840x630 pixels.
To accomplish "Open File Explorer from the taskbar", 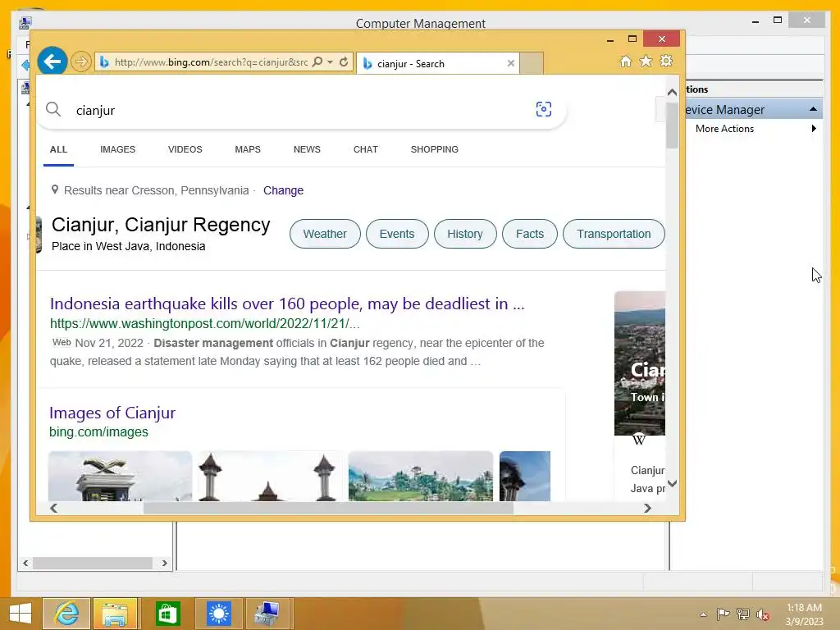I will pos(116,614).
